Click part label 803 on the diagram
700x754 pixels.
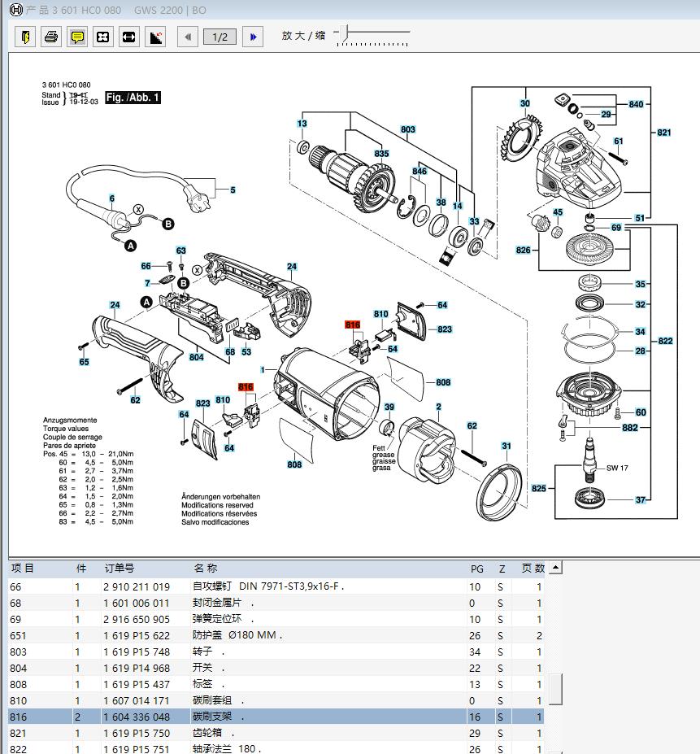[x=407, y=129]
